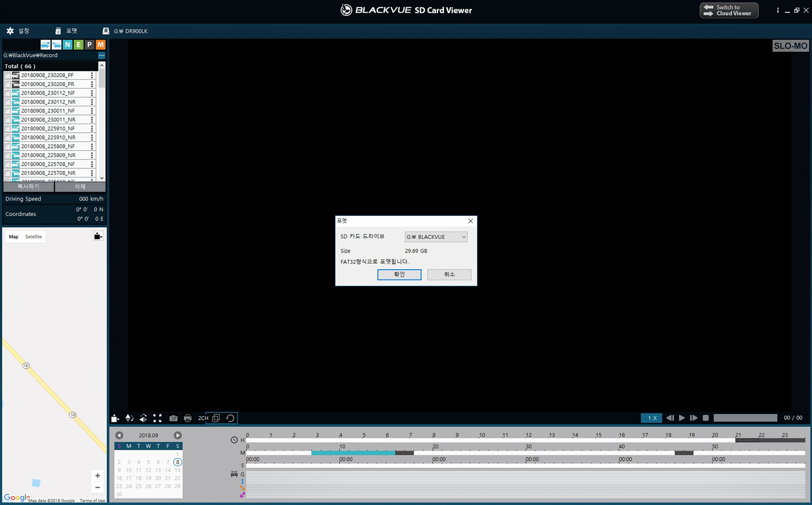
Task: Stop video playback
Action: (x=705, y=418)
